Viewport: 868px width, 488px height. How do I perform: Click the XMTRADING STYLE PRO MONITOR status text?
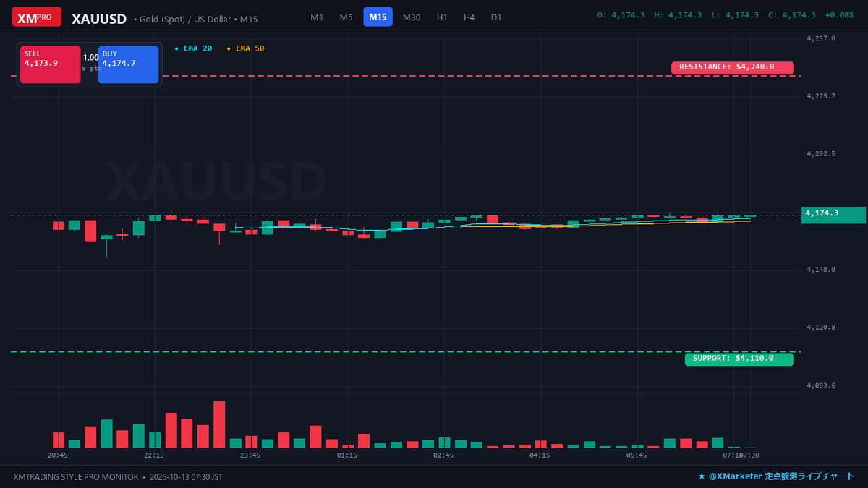point(76,477)
